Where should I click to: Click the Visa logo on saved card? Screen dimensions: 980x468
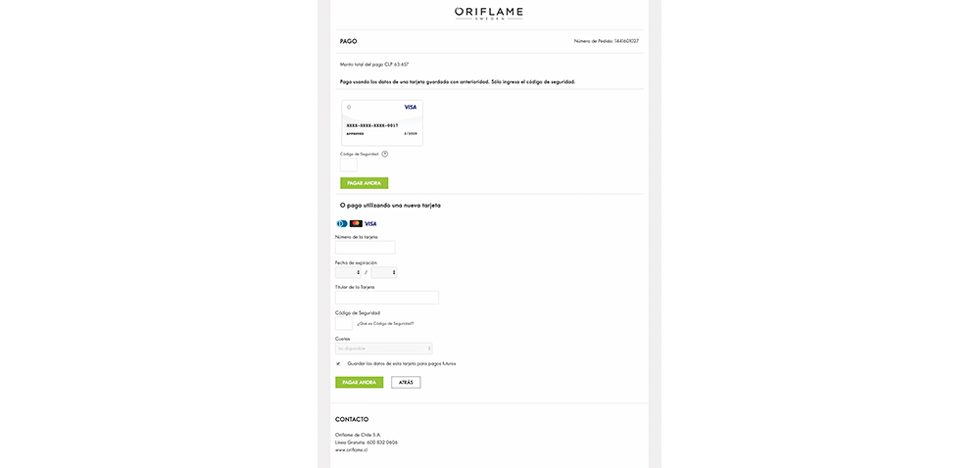(x=410, y=107)
